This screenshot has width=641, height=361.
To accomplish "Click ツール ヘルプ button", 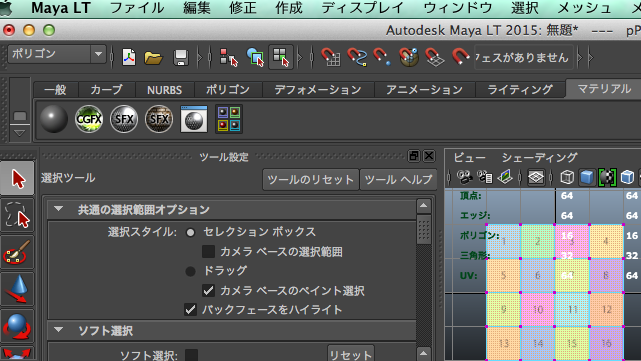I will click(x=398, y=179).
